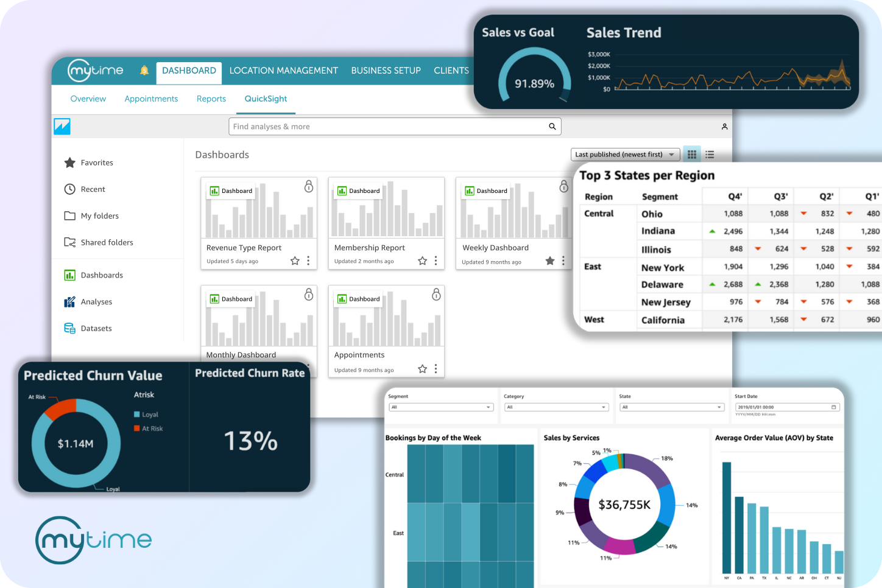Open the Appointments tab
This screenshot has width=882, height=588.
coord(151,99)
